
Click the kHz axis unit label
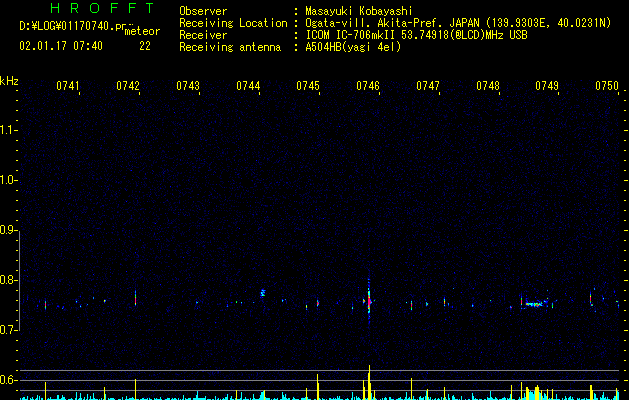[9, 81]
